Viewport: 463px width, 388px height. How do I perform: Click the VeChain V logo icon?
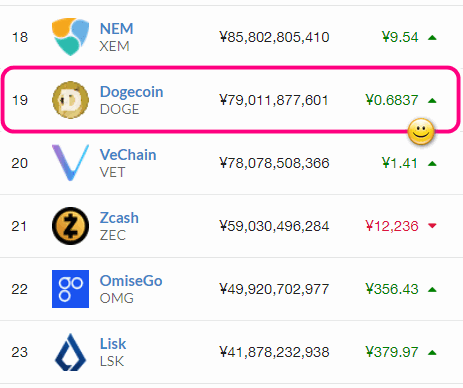tap(70, 163)
